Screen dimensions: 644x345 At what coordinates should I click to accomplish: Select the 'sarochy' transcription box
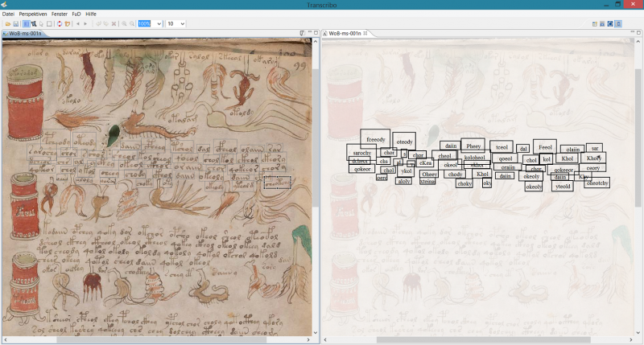coord(361,153)
